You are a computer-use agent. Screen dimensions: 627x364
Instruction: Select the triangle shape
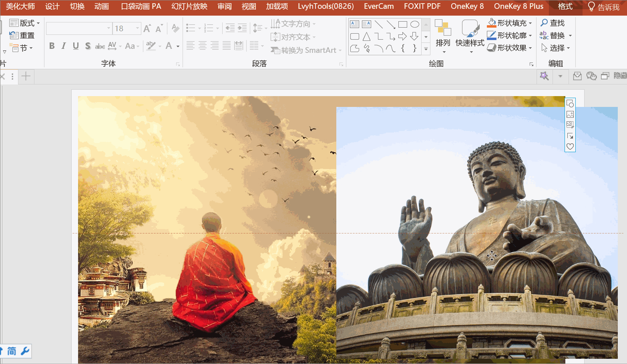click(x=366, y=36)
